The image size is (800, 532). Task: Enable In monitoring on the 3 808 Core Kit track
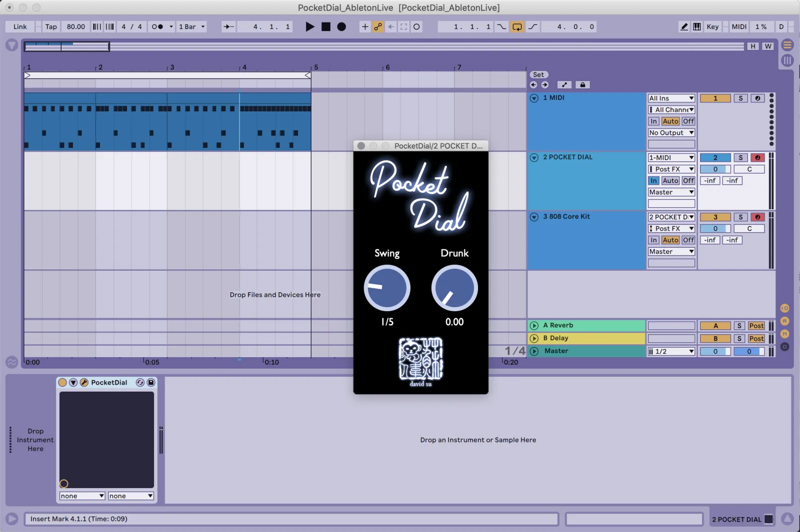click(653, 240)
